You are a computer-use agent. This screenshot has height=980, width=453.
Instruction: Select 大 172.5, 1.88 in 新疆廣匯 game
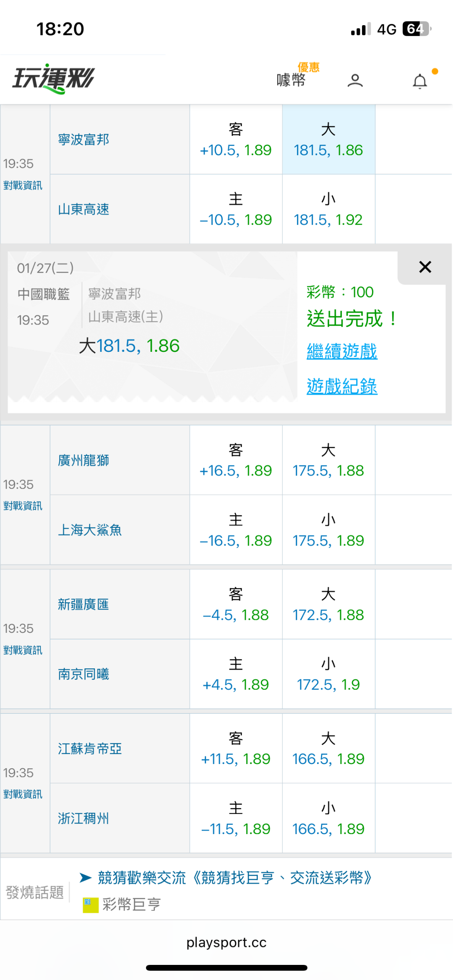[x=328, y=605]
